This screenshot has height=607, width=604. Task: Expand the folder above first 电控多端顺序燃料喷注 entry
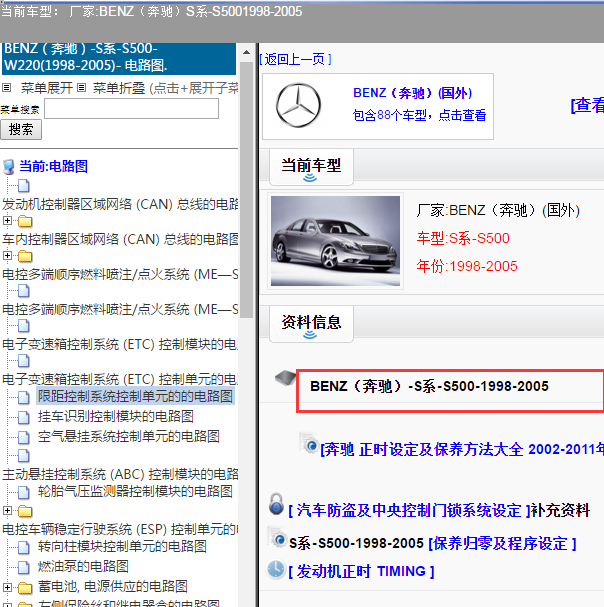pyautogui.click(x=7, y=255)
